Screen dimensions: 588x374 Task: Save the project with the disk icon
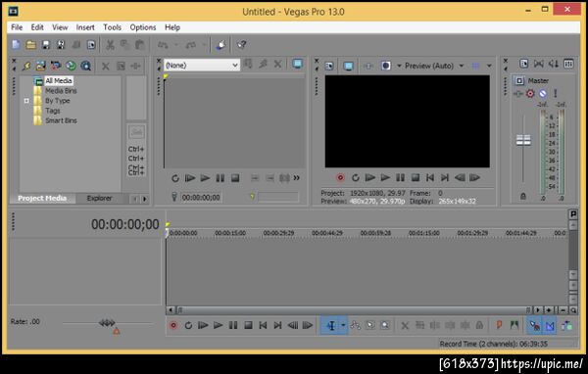point(46,45)
